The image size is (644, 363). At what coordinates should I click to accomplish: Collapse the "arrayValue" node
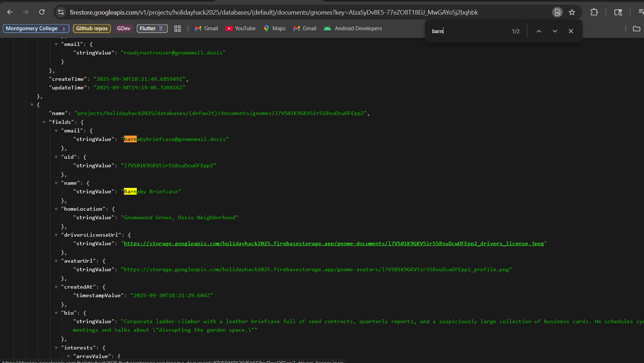coord(68,356)
